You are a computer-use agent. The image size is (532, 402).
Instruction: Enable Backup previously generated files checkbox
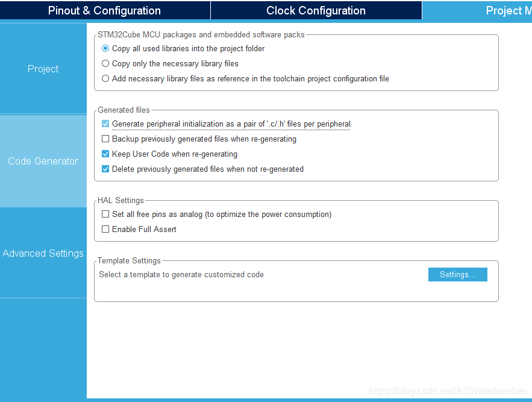click(x=105, y=139)
